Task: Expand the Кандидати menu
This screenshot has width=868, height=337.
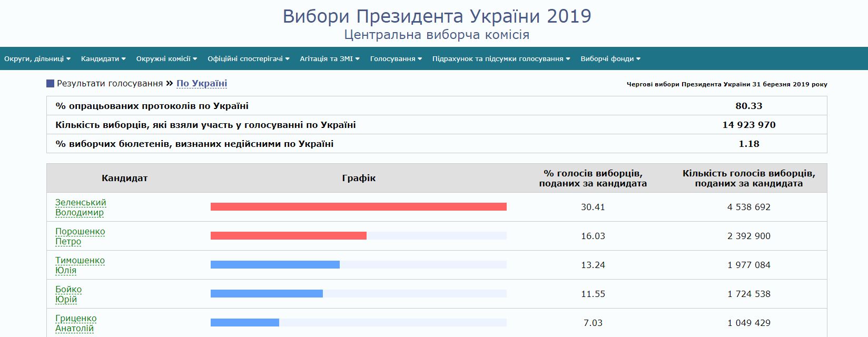Action: coord(103,59)
